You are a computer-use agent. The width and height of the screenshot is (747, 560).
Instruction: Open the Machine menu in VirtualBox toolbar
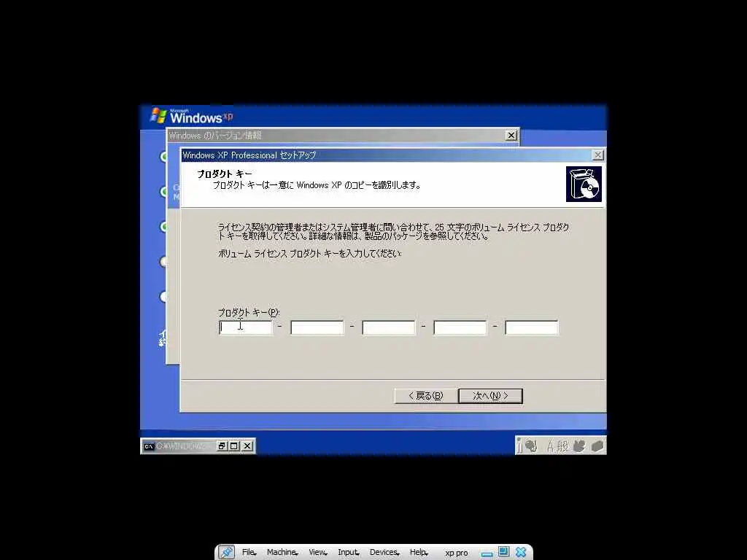282,553
